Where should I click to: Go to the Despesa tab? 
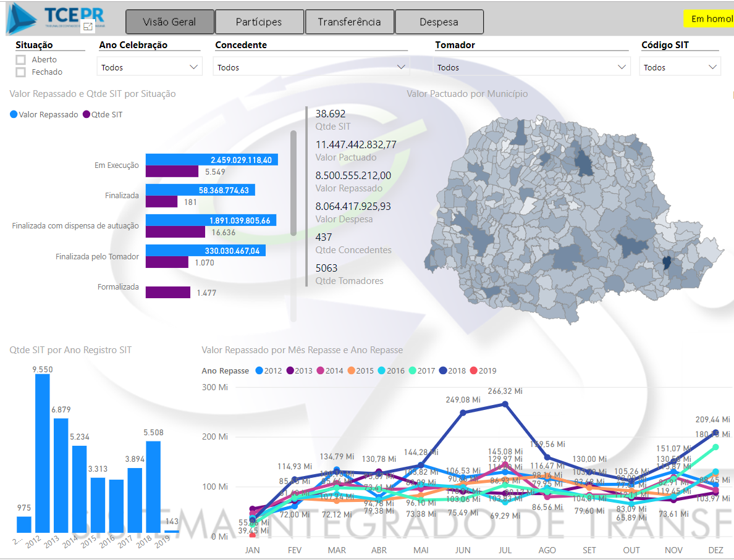click(439, 22)
